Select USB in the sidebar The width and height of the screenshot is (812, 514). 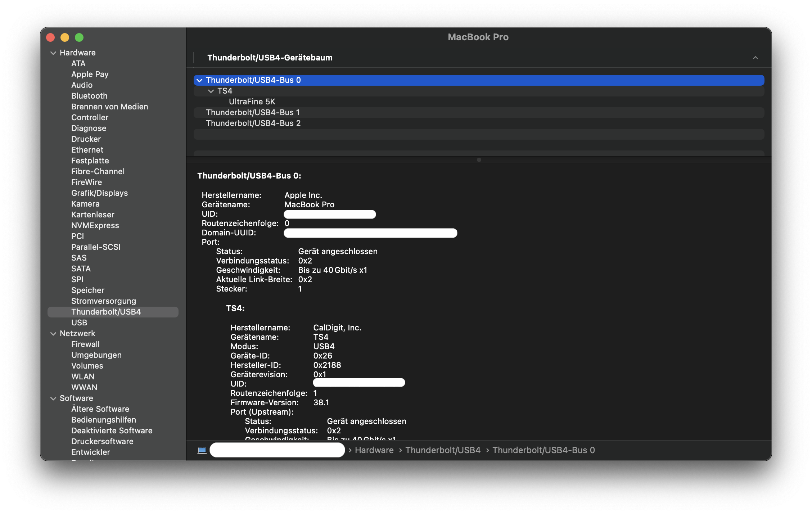click(x=79, y=323)
